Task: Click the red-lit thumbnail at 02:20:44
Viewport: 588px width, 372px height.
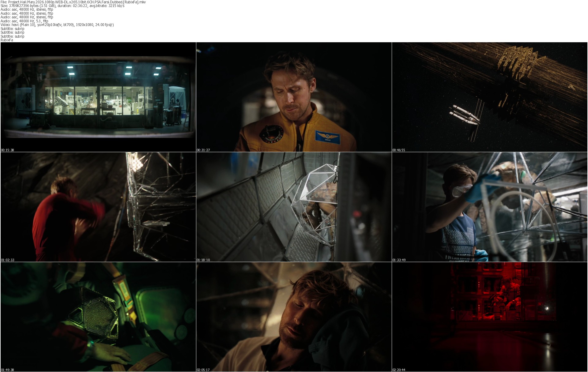Action: coord(489,317)
